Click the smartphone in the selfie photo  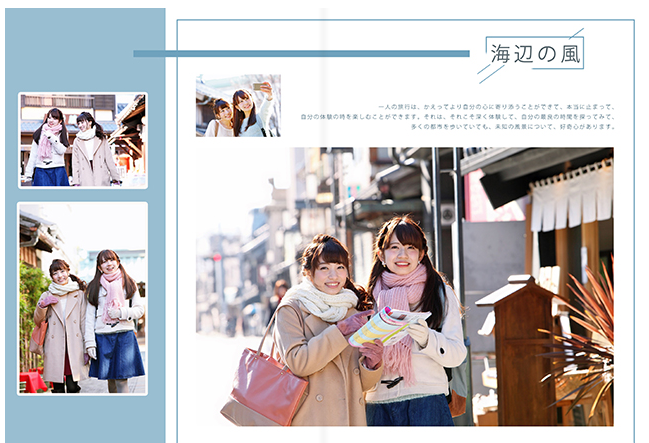pyautogui.click(x=261, y=87)
